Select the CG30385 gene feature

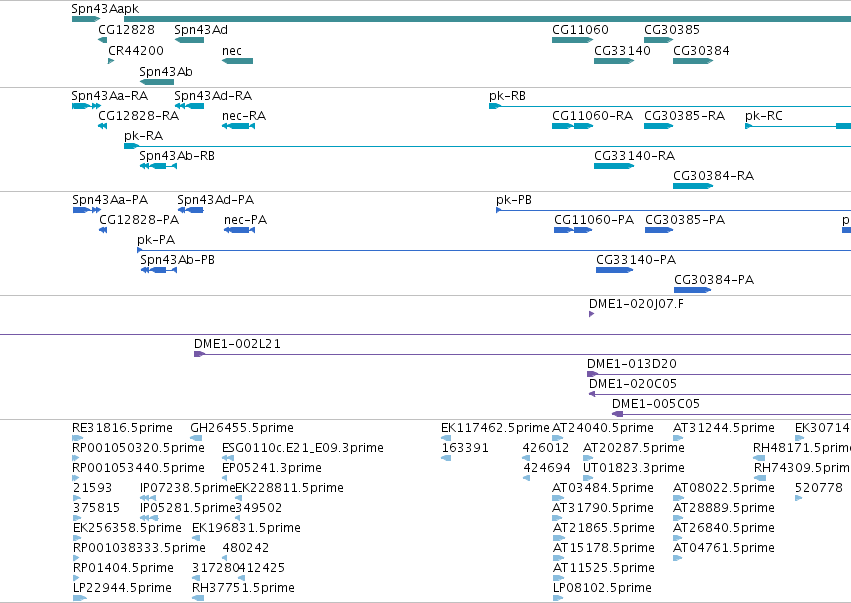(x=658, y=40)
